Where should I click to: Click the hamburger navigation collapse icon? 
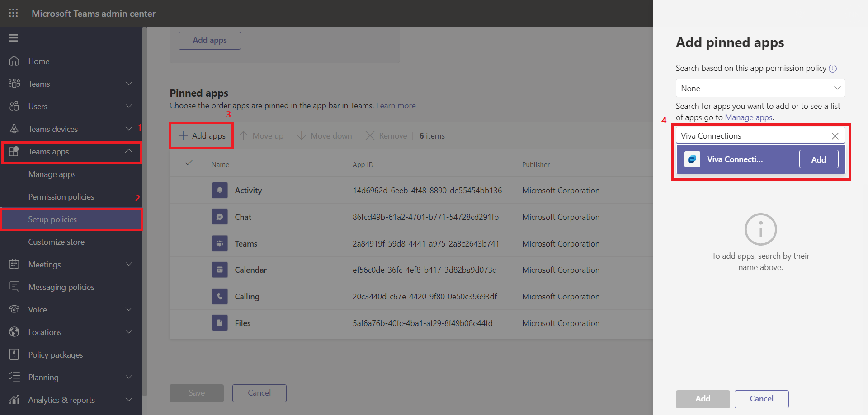pyautogui.click(x=13, y=38)
